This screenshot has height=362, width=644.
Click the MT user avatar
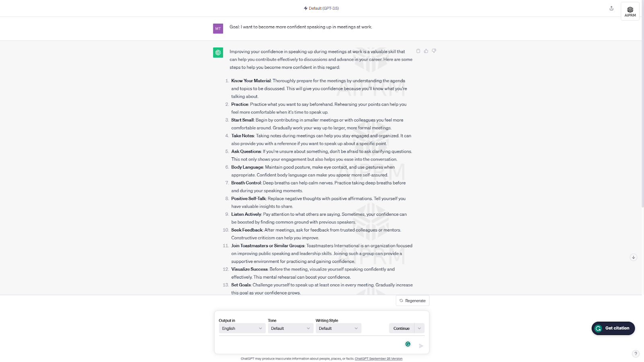click(218, 29)
